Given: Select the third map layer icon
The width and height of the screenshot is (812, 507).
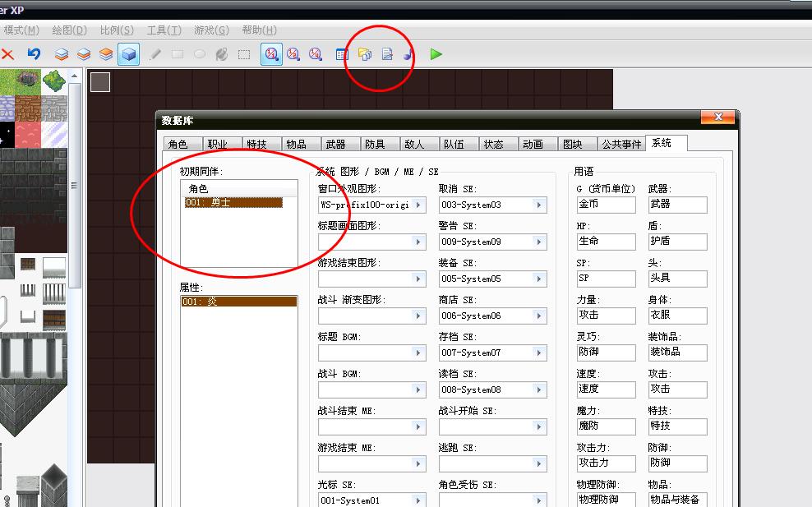Looking at the screenshot, I should pos(106,54).
